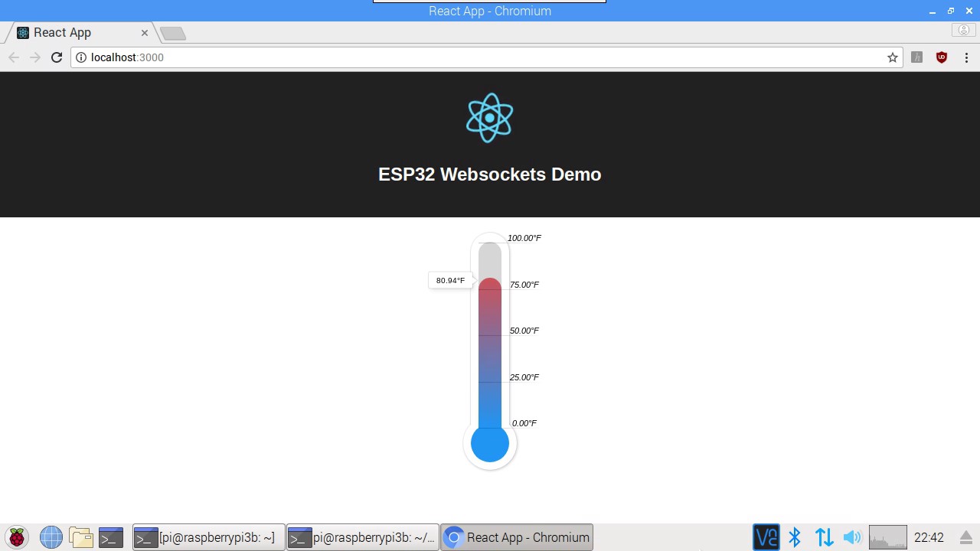Open the Bluetooth tray menu
980x551 pixels.
click(x=795, y=537)
